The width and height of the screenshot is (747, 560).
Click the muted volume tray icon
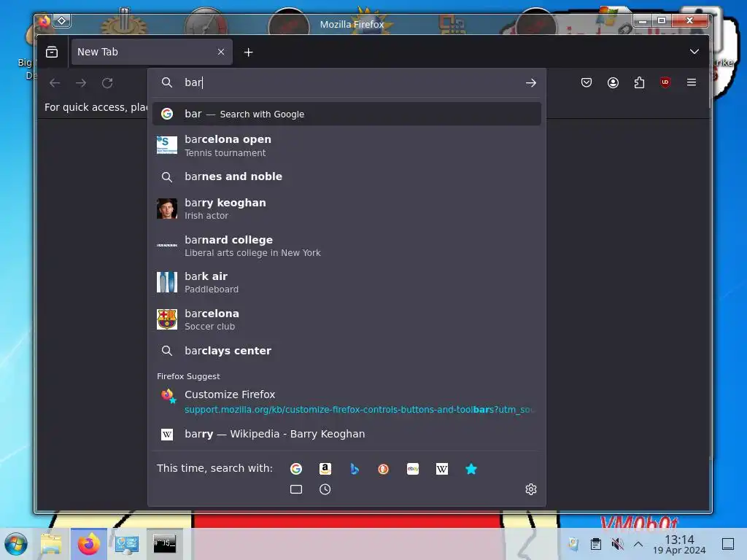point(617,544)
